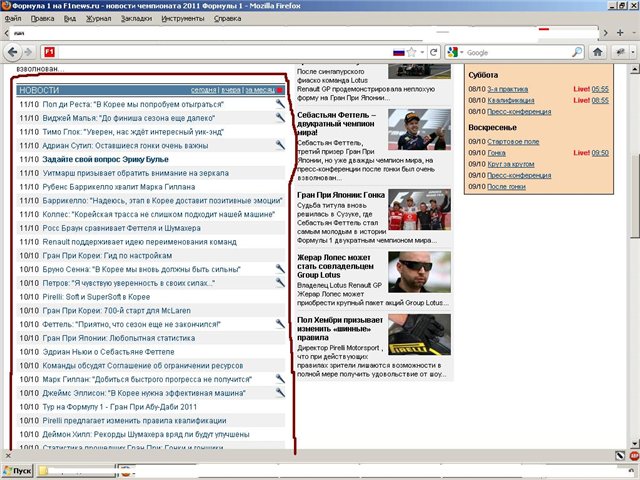Image resolution: width=640 pixels, height=480 pixels.
Task: Click microphone icon beside Джеймс Эллисон news
Action: click(x=280, y=392)
